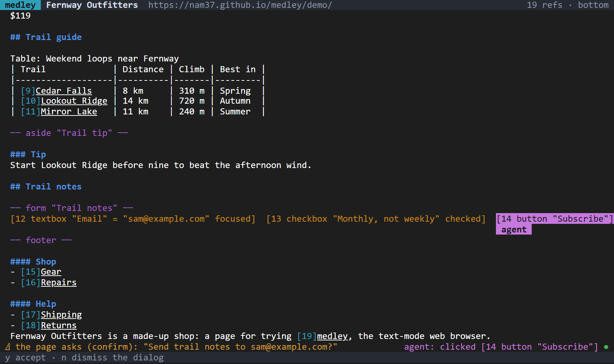The image size is (614, 364).
Task: Toggle the "Monthly, not weekly" checkbox
Action: [376, 219]
